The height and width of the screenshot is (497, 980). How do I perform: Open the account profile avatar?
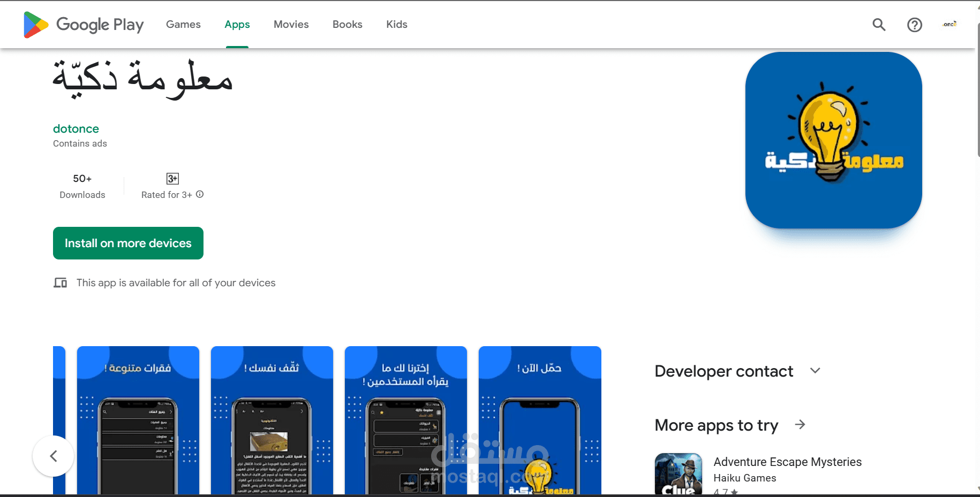click(950, 24)
